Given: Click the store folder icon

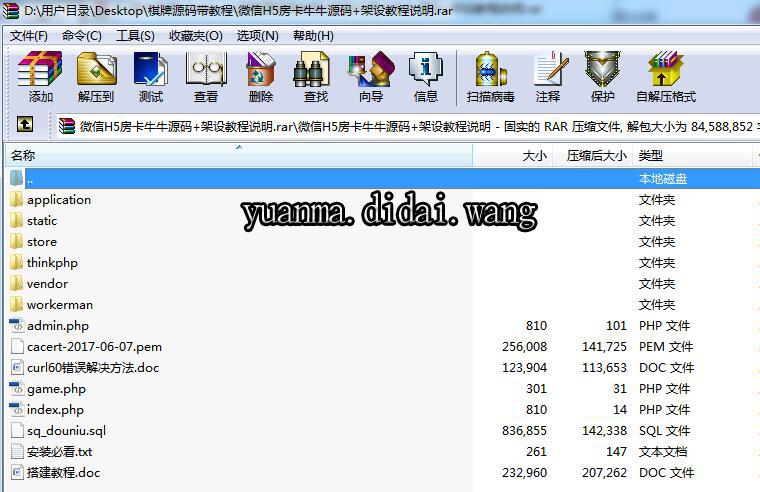Looking at the screenshot, I should (16, 241).
